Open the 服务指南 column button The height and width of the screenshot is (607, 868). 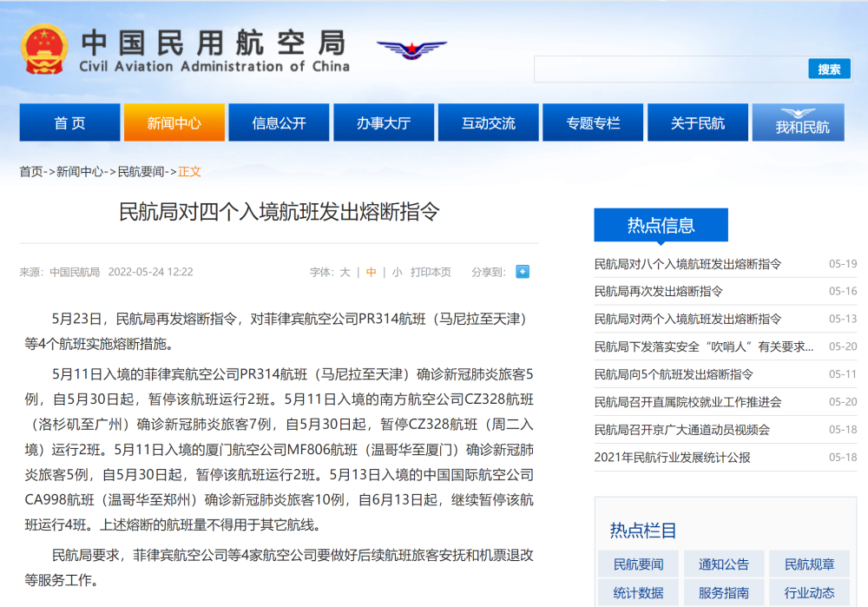coord(723,592)
